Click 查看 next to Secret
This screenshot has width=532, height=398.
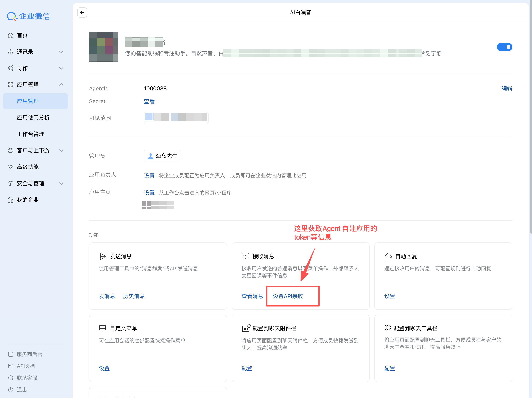tap(149, 101)
